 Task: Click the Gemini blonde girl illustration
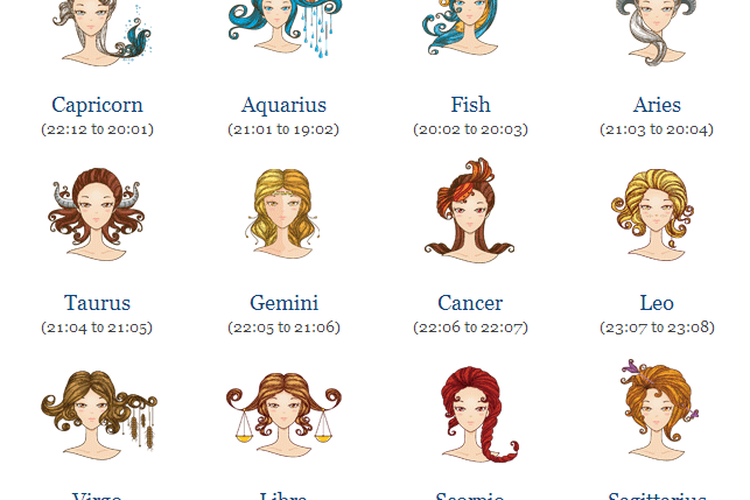click(283, 213)
